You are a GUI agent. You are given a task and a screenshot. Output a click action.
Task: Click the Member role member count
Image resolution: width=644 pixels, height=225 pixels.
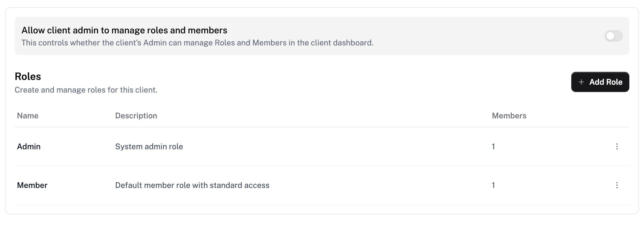(493, 185)
